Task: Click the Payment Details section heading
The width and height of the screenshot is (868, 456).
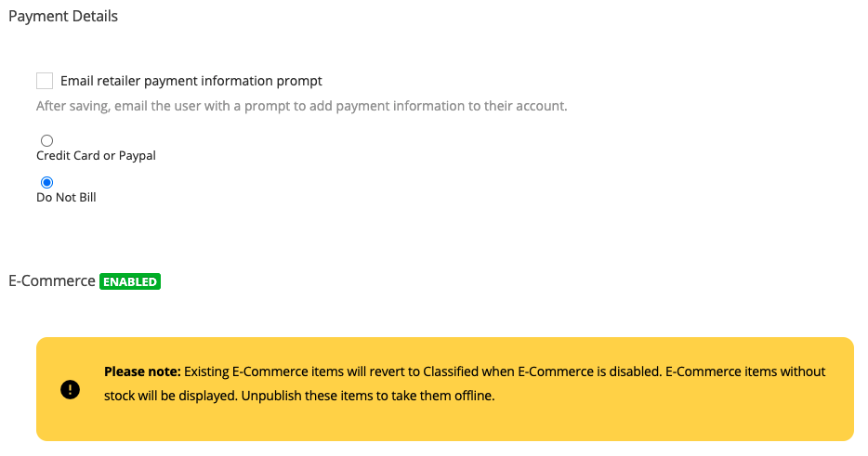Action: point(63,16)
